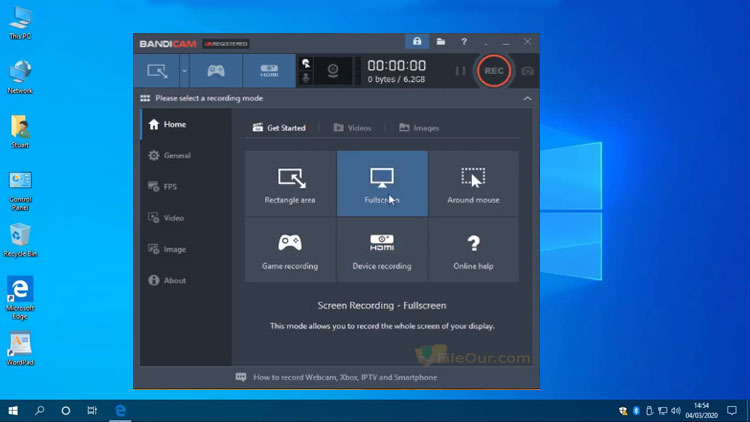Toggle the microphone icon in toolbar
This screenshot has width=750, height=422.
(306, 78)
